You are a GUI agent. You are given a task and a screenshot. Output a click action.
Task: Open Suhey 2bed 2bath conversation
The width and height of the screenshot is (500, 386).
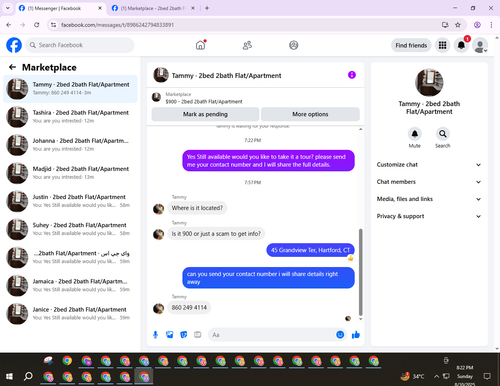[70, 229]
